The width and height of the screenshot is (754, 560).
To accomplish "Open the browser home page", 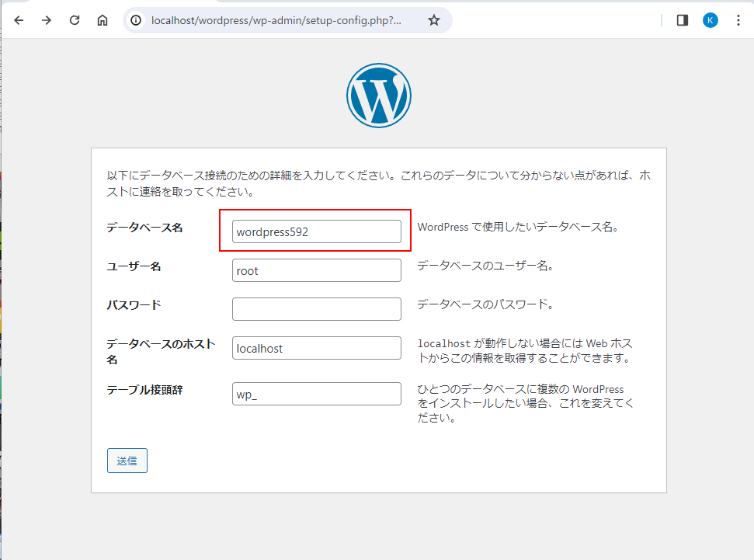I will (x=103, y=20).
